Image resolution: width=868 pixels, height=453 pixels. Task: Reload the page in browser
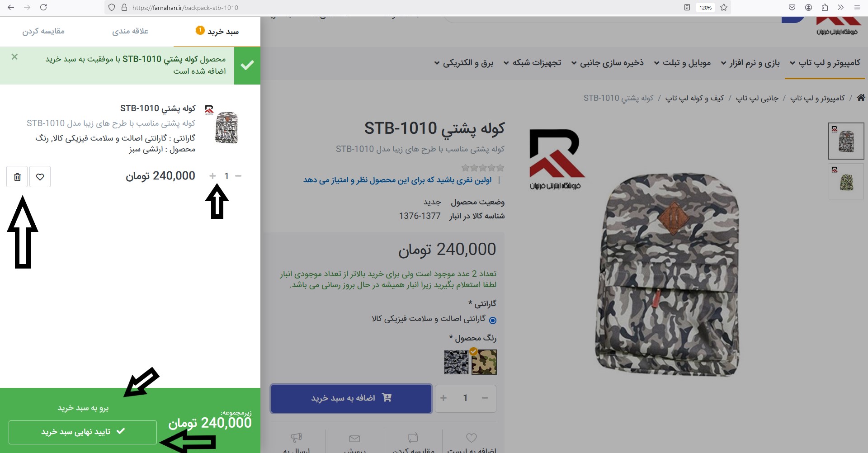coord(43,7)
